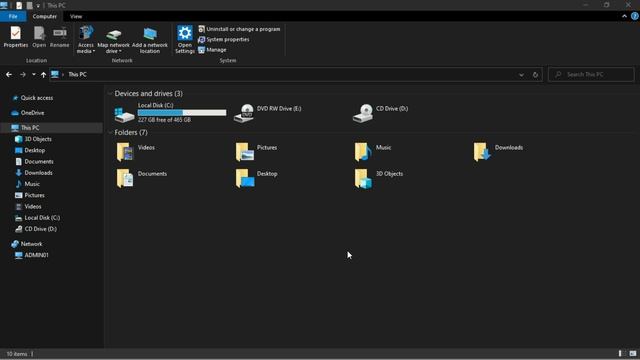Select the Desktop folder icon
This screenshot has height=360, width=640.
tap(245, 178)
